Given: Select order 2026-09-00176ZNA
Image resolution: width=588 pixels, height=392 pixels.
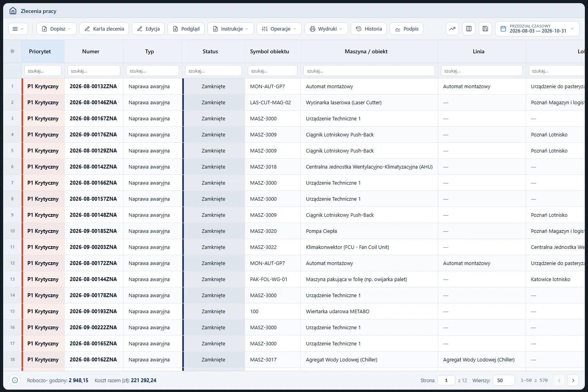Looking at the screenshot, I should [93, 134].
